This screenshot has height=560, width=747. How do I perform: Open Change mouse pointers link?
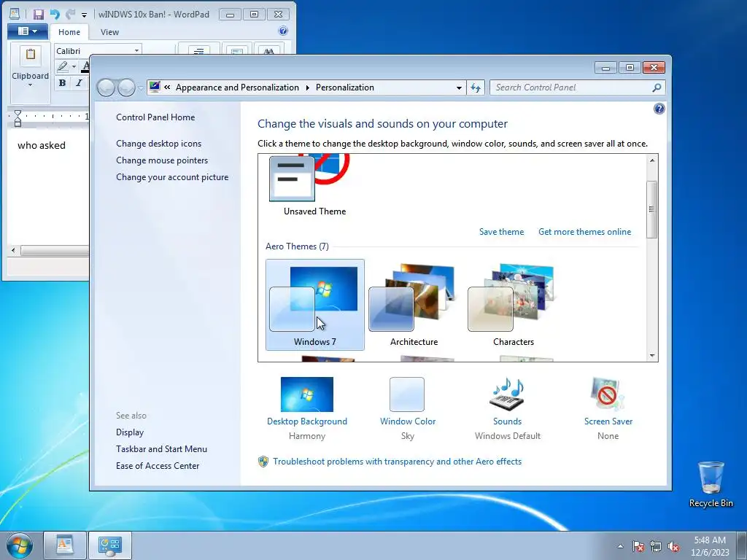pos(162,160)
